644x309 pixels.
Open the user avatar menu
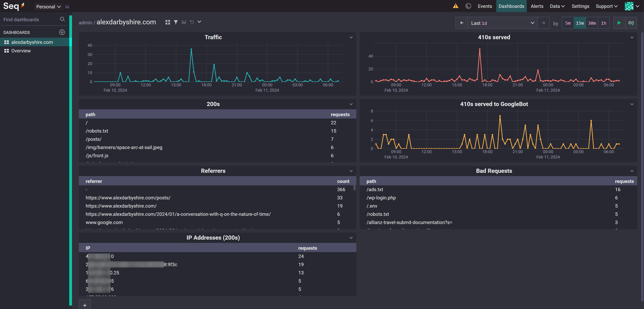(632, 6)
